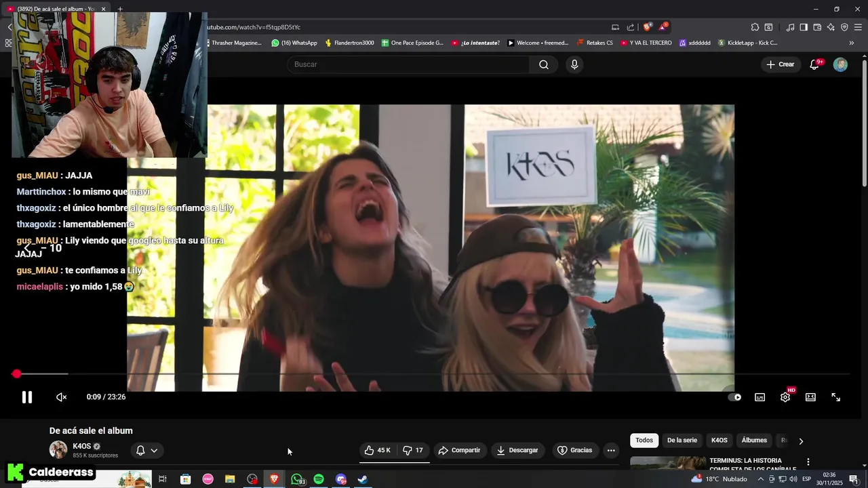Viewport: 868px width, 488px height.
Task: Select the Todos filter chip
Action: tap(644, 441)
